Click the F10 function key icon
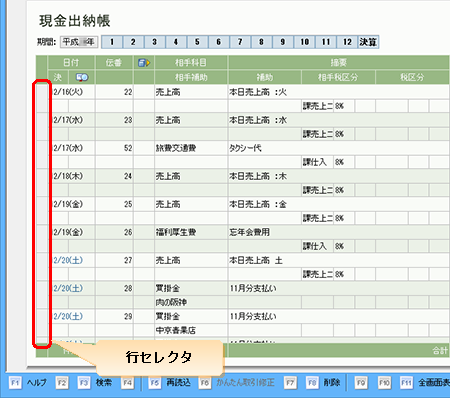Screen dimensions: 450x398 pyautogui.click(x=384, y=383)
